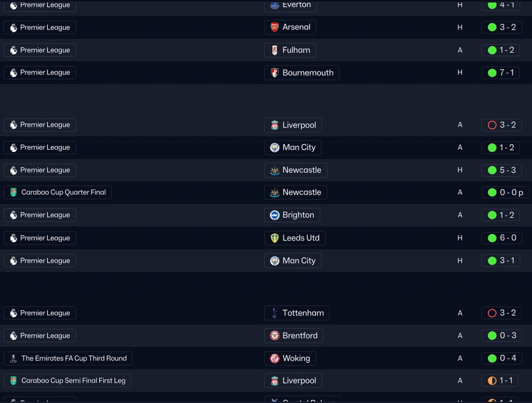Click the Bournemouth club crest icon
Screen dimensions: 532x403
pyautogui.click(x=275, y=73)
